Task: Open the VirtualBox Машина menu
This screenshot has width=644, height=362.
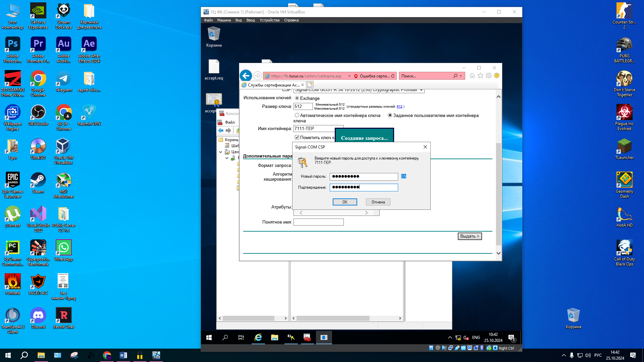Action: (224, 20)
